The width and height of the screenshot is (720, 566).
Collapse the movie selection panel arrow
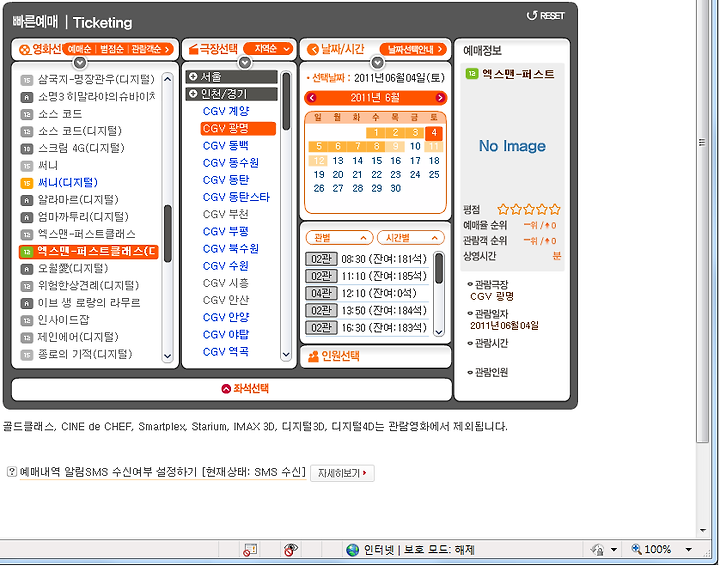pyautogui.click(x=80, y=62)
